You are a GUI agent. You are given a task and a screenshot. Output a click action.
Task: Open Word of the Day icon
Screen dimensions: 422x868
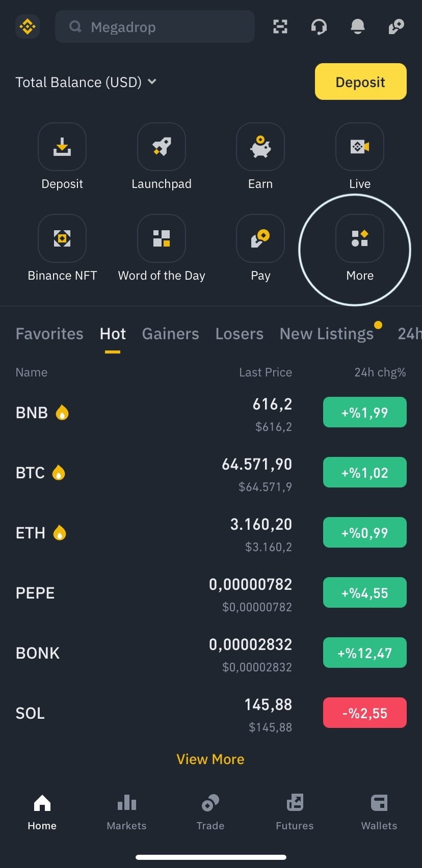[162, 238]
